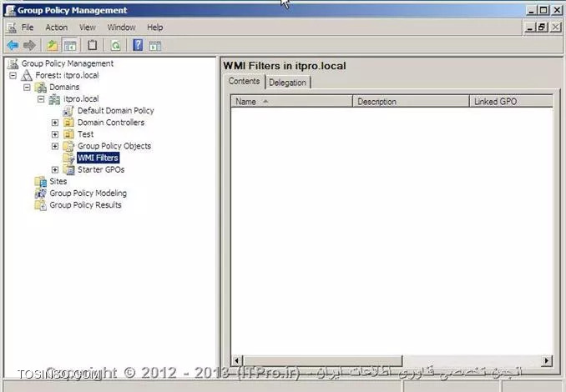Click the Starter GPOs folder icon
The height and width of the screenshot is (392, 566).
[x=68, y=169]
